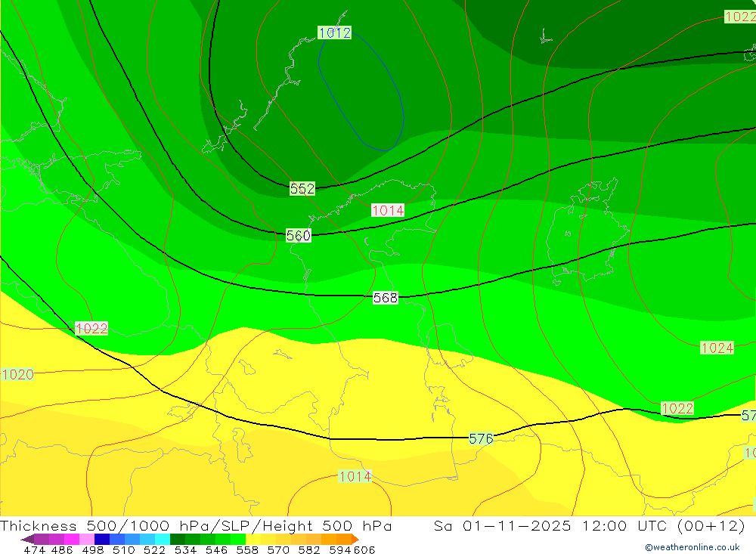Click the 1014 label near the bottom edge
This screenshot has height=554, width=756.
355,476
